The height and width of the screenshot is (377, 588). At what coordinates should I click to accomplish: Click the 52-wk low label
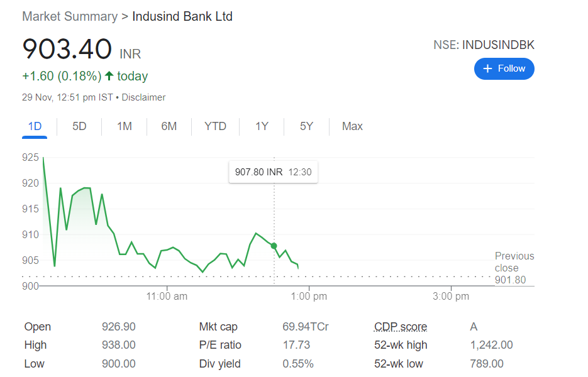pos(399,364)
